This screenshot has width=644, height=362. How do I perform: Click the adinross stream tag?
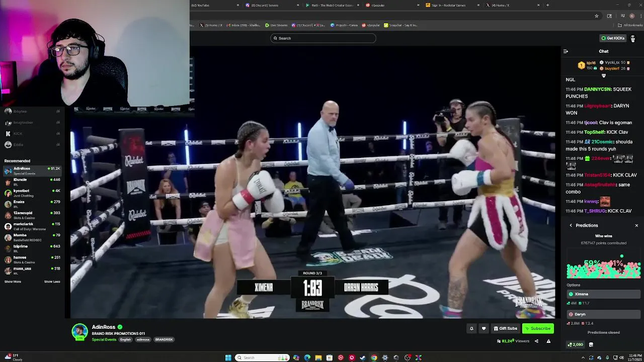coord(143,339)
